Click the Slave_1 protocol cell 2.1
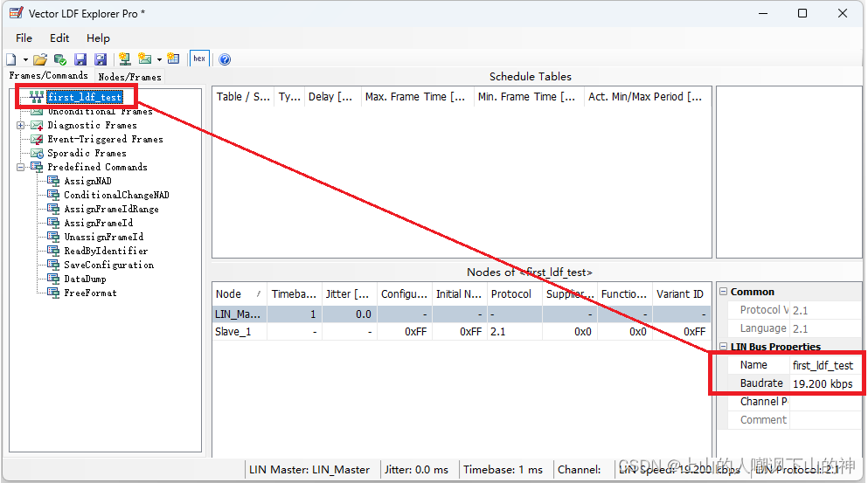 (515, 331)
